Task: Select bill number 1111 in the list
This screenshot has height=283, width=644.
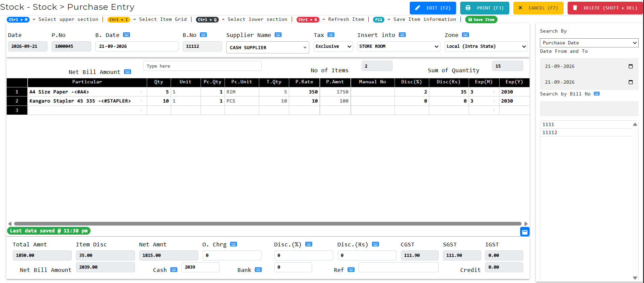Action: (586, 124)
